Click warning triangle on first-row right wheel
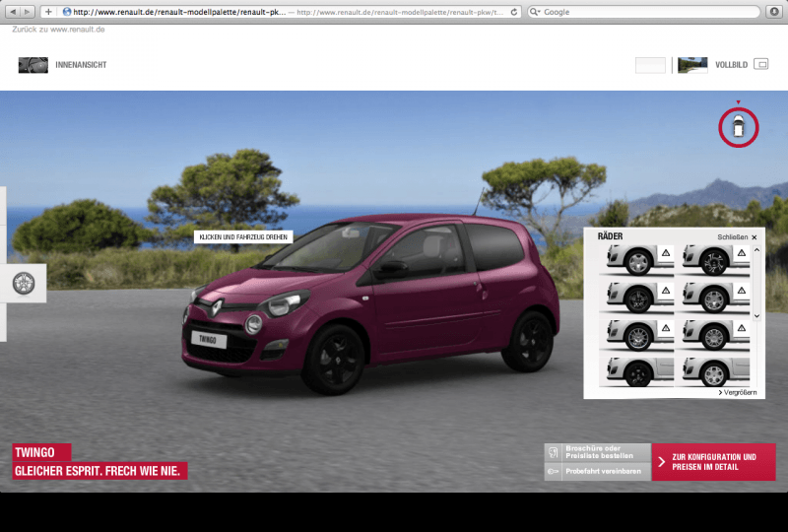 tap(742, 253)
